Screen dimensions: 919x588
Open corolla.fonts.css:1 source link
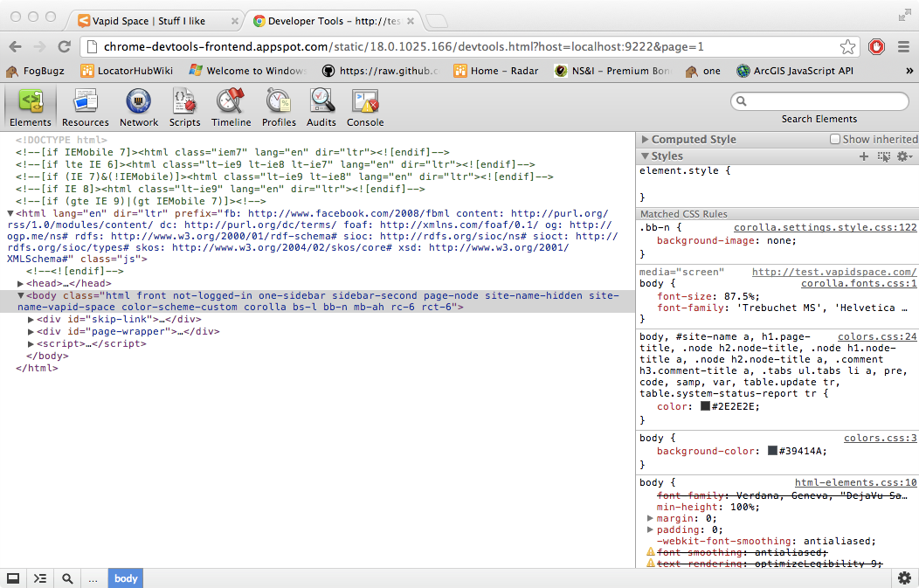coord(859,284)
